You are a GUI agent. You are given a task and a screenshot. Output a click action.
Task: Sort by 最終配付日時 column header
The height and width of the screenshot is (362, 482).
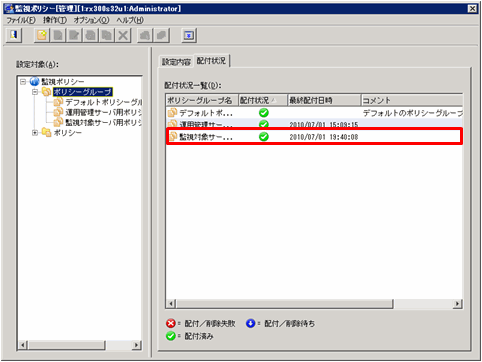(x=324, y=100)
